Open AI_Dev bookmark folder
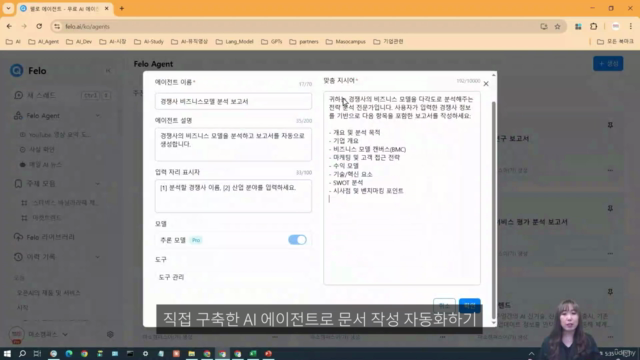Viewport: 640px width, 360px height. pyautogui.click(x=79, y=42)
